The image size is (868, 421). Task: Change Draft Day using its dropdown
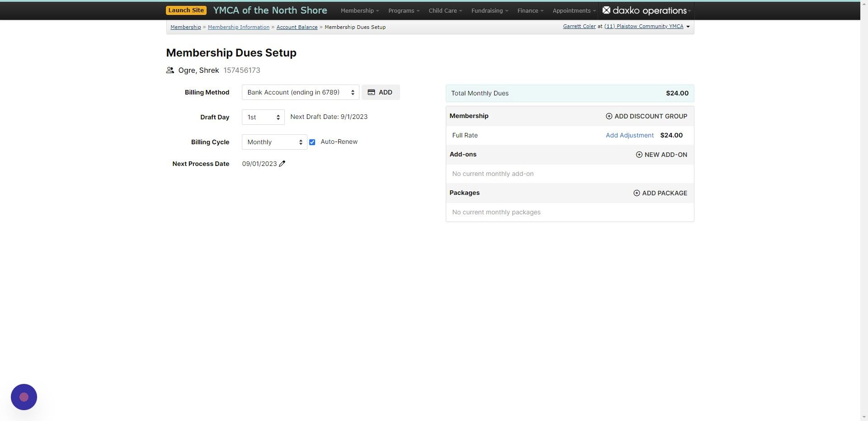tap(263, 117)
